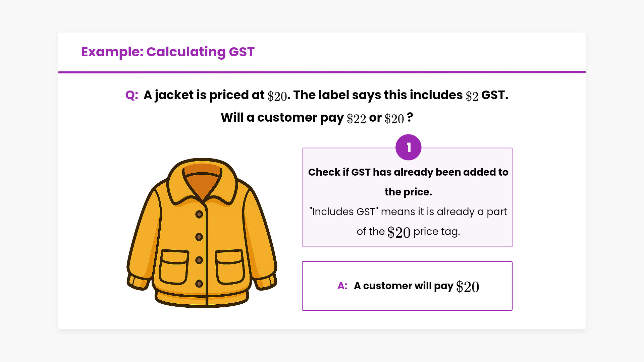Click the $20 in the step explanation
Viewport: 644px width, 362px height.
(x=399, y=232)
